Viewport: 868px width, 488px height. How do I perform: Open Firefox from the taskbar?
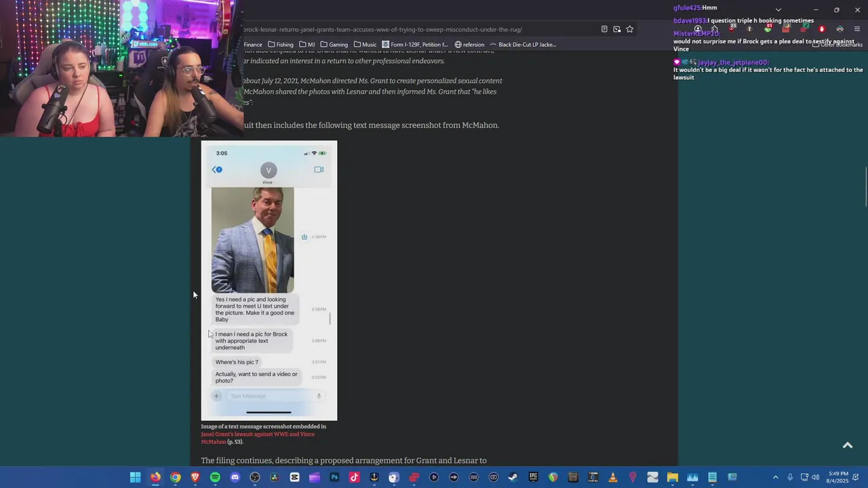(x=155, y=477)
